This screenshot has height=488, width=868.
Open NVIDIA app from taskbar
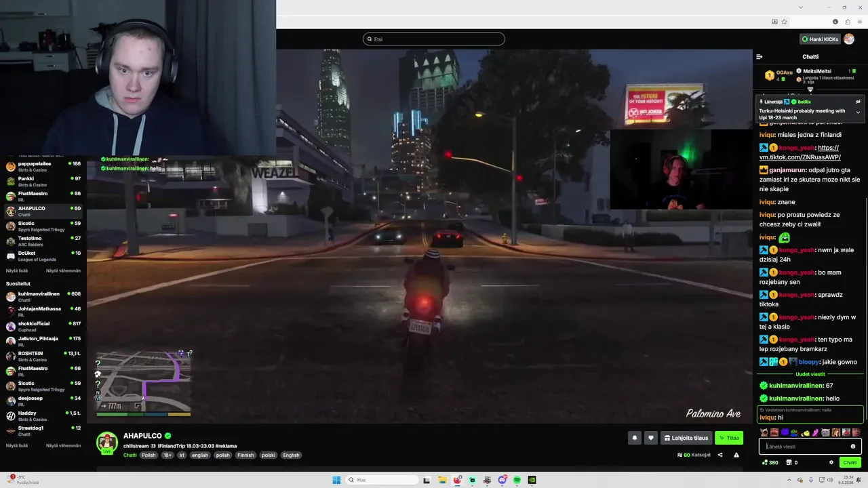tap(532, 480)
